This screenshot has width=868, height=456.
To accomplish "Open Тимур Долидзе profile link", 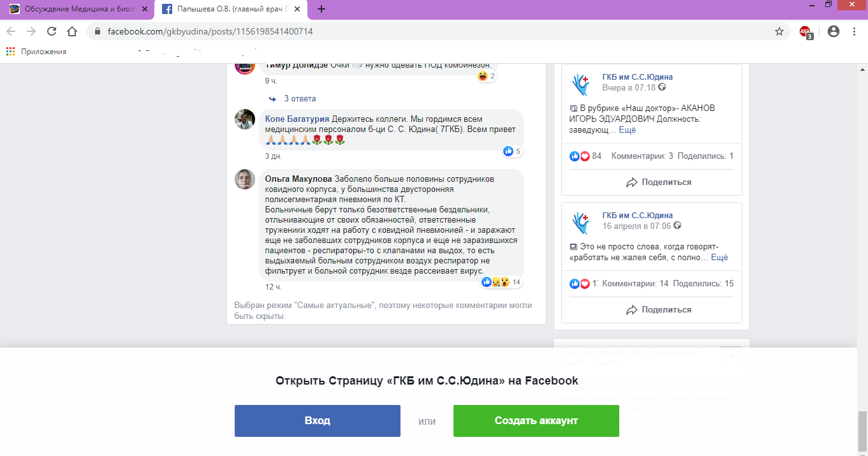I will 297,66.
